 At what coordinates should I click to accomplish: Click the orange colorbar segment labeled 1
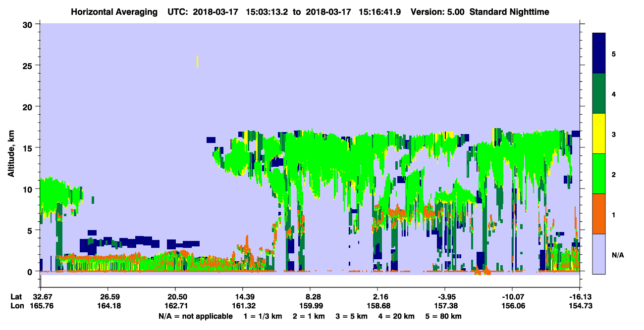coord(599,214)
